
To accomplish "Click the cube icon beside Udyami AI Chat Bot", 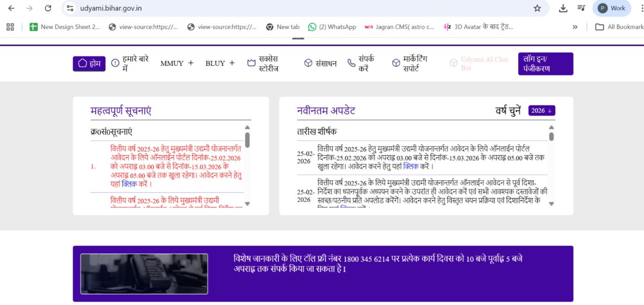I will [x=454, y=63].
